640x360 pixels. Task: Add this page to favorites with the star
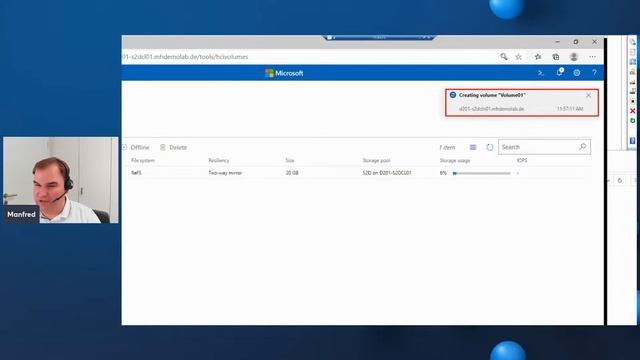point(518,57)
